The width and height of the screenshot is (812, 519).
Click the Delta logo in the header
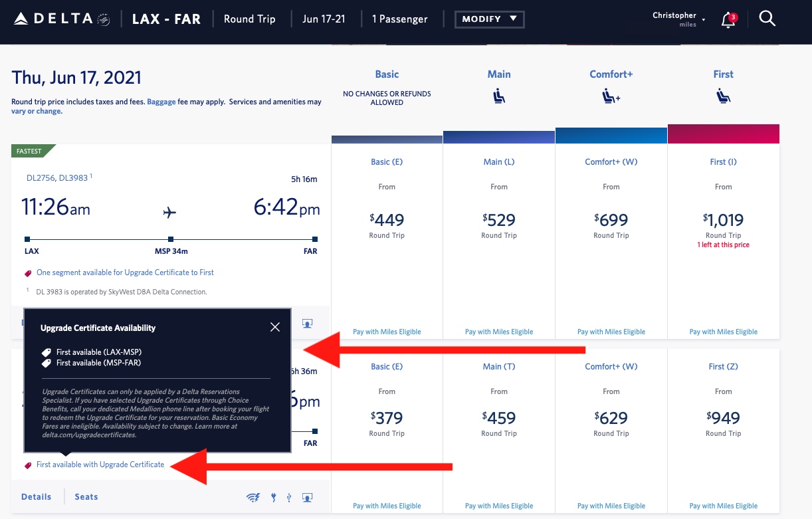[54, 19]
